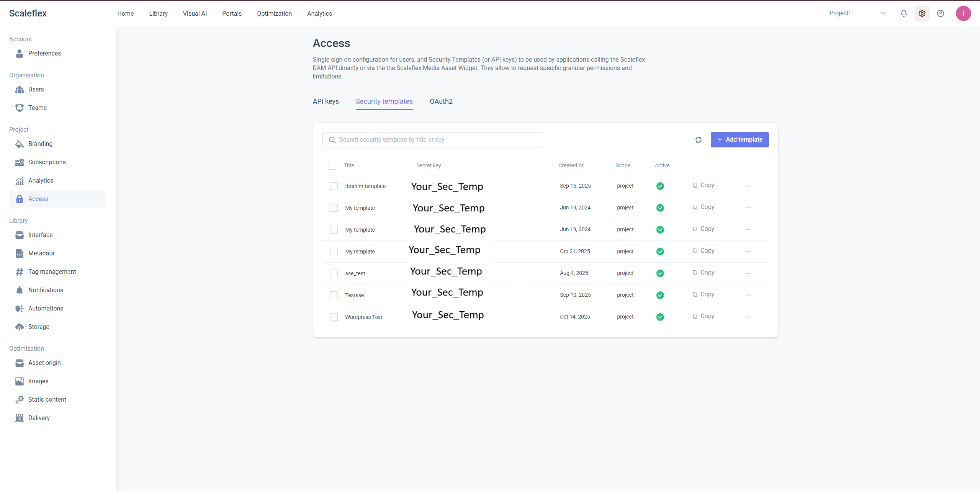Image resolution: width=980 pixels, height=492 pixels.
Task: Go to Branding settings
Action: [x=40, y=144]
